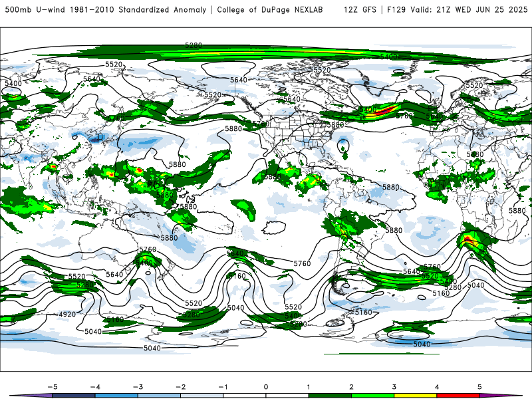Click the "500mb U-wind 1981-2010 Standardized Anomaly" title
The image size is (532, 399).
(x=106, y=9)
